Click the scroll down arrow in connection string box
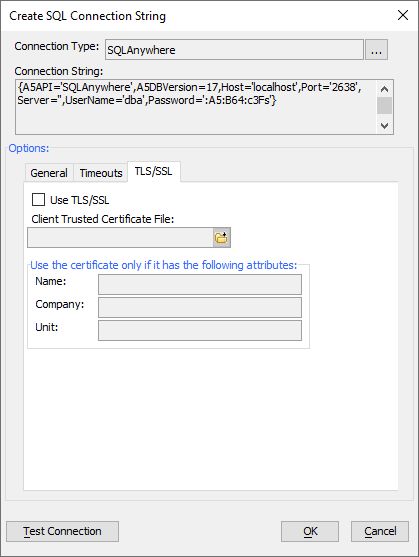419x557 pixels. coord(384,125)
